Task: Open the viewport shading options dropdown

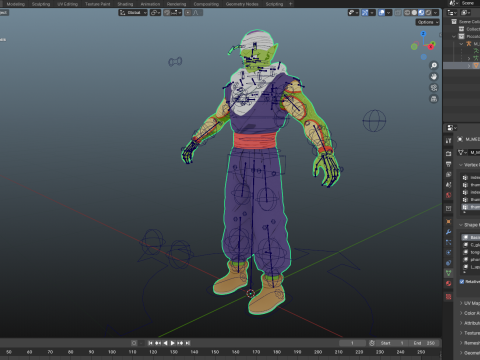Action: 435,13
